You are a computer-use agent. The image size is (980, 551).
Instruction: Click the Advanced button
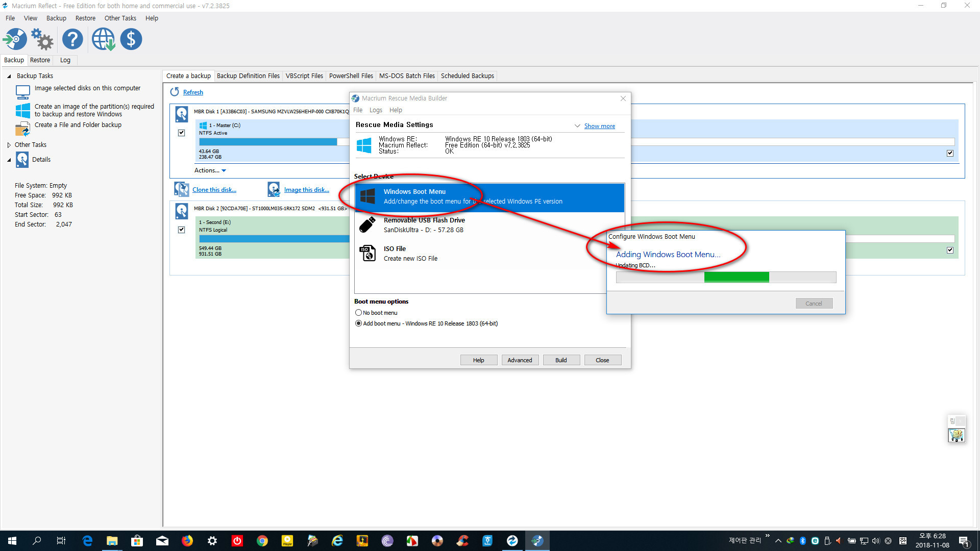pos(520,360)
